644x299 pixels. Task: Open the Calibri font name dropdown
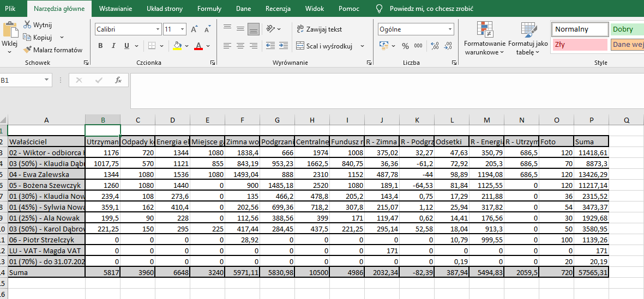[x=158, y=29]
